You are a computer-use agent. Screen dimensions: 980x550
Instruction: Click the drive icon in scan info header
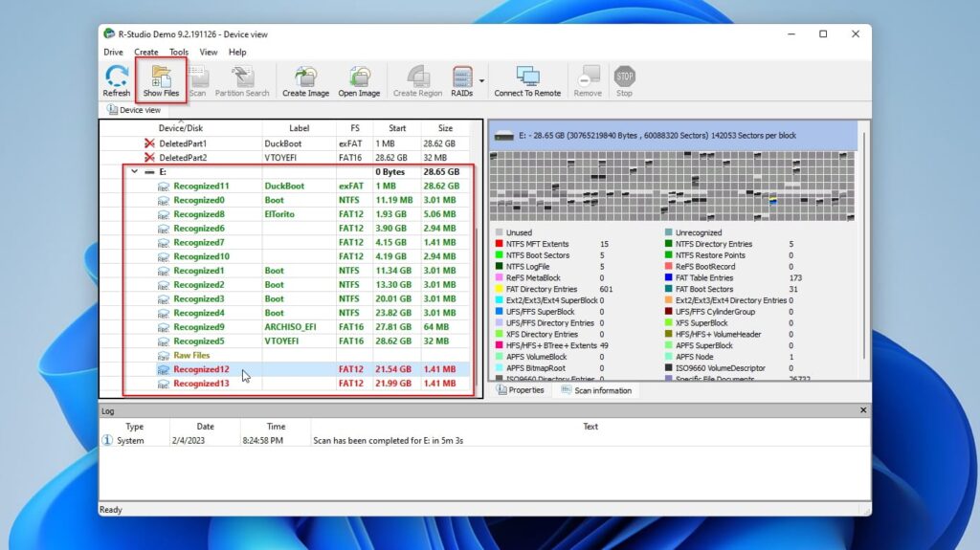(503, 136)
